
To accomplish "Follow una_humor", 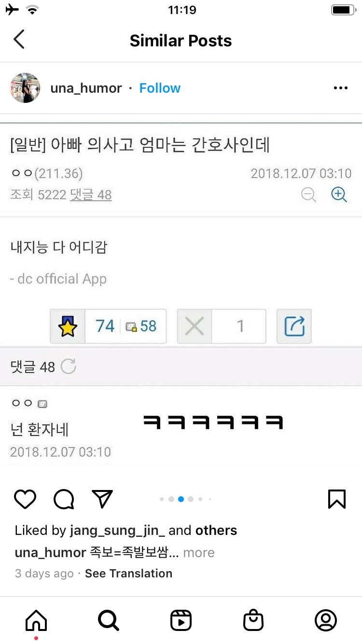I will click(x=160, y=88).
